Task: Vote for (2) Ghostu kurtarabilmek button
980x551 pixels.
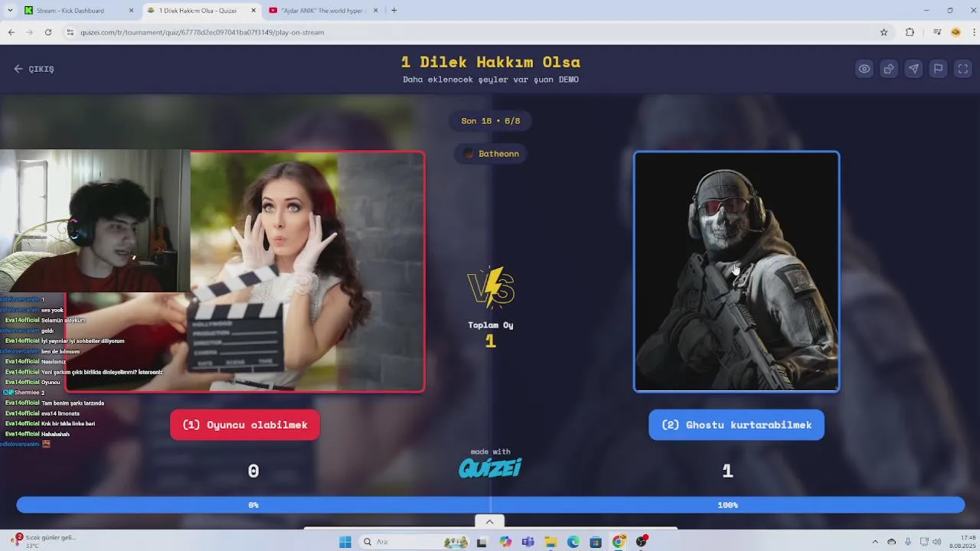Action: [x=737, y=425]
